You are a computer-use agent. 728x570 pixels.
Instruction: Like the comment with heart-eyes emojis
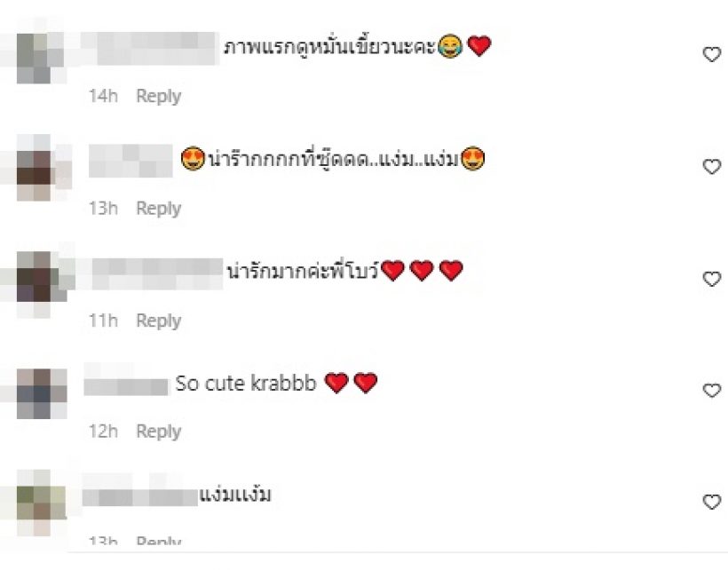(711, 167)
